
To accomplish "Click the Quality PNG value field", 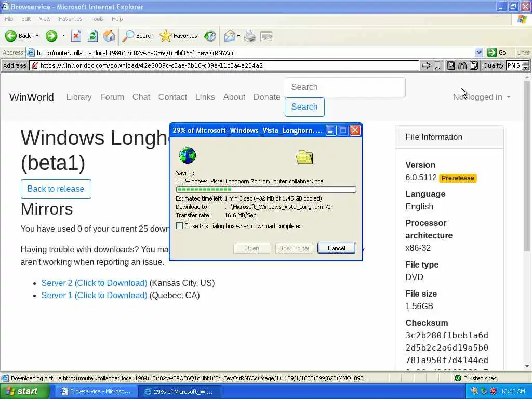I will [514, 65].
